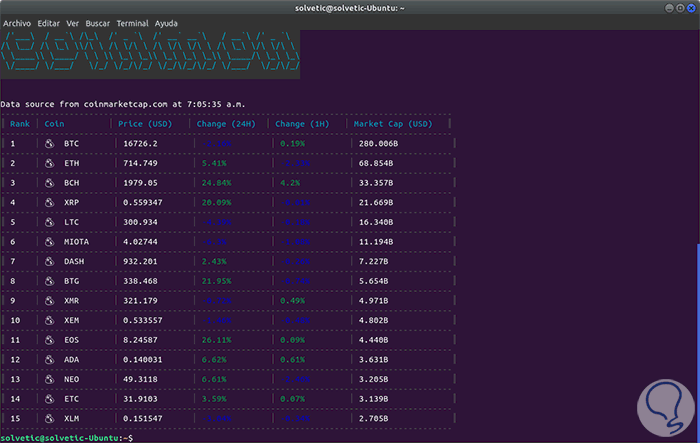Click the XMR price 321.179
Viewport: 700px width, 443px height.
pyautogui.click(x=140, y=301)
